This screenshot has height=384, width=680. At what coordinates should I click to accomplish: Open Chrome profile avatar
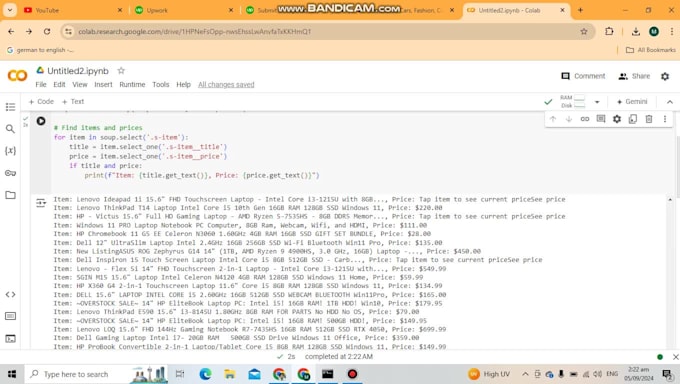click(654, 31)
